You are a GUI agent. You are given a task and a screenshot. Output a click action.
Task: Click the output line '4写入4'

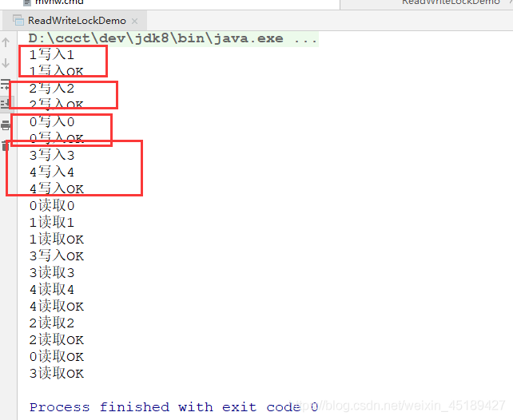52,172
